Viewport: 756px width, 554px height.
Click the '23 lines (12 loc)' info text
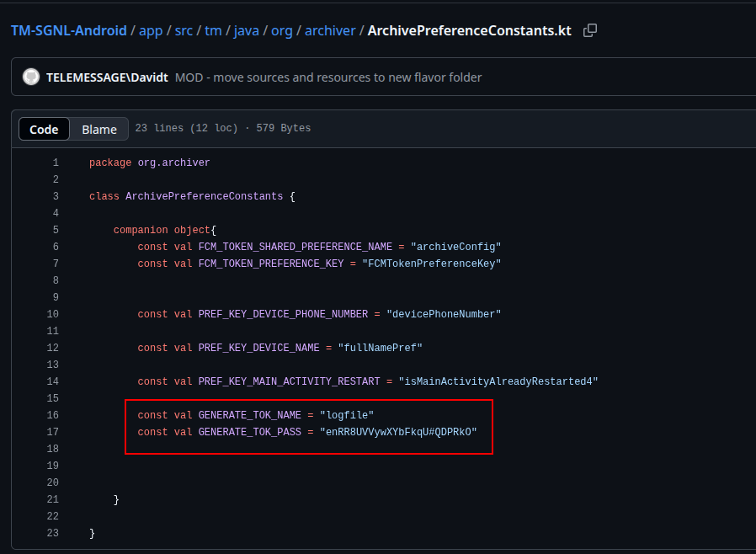pyautogui.click(x=186, y=128)
